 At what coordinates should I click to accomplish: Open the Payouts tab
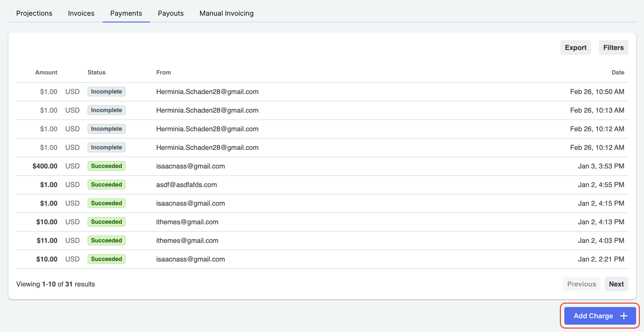pos(170,13)
